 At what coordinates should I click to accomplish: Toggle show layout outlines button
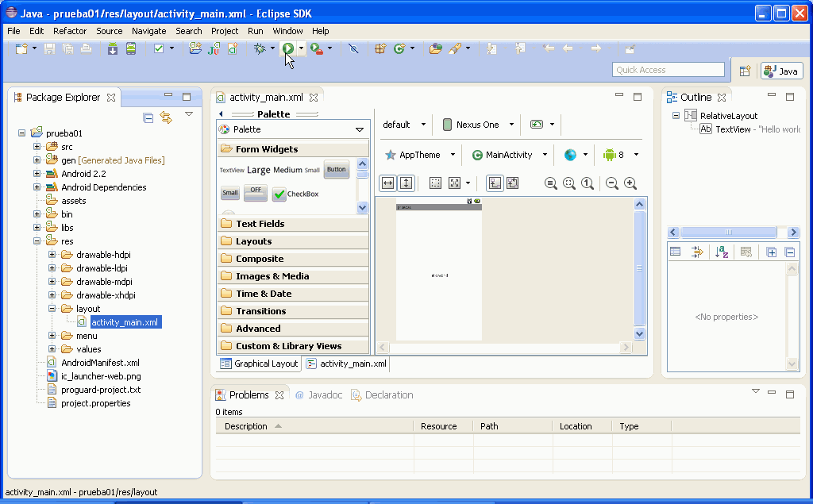tap(436, 183)
